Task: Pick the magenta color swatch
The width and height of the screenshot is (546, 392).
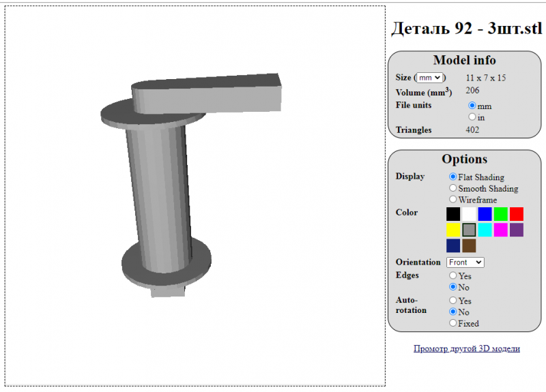Action: 501,230
